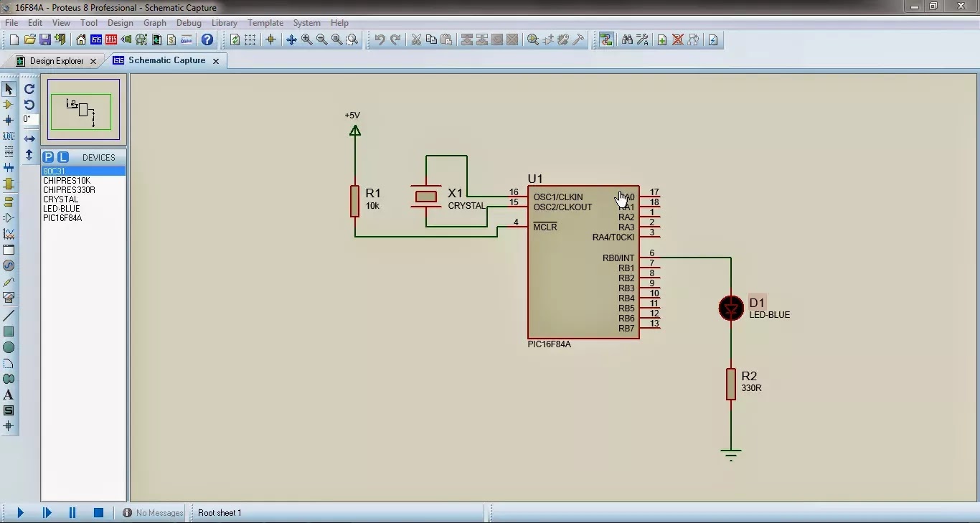Select 80C31 in the devices list
The width and height of the screenshot is (980, 523).
83,171
